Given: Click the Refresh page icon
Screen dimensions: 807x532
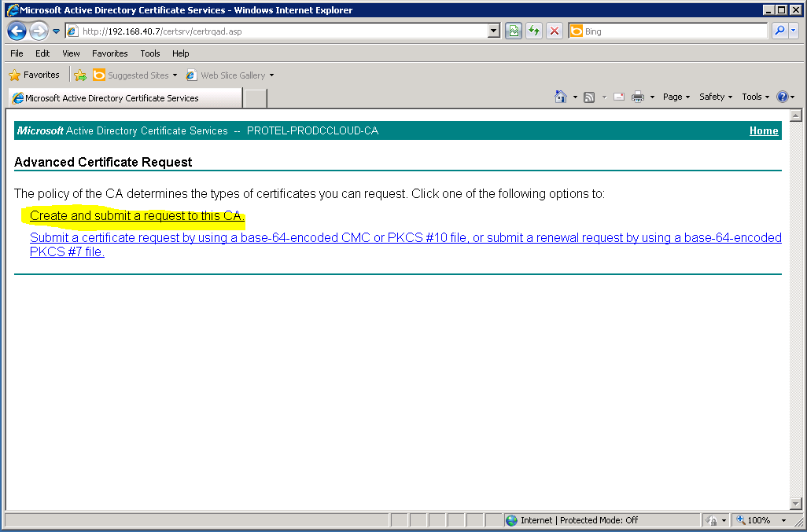Looking at the screenshot, I should (535, 31).
